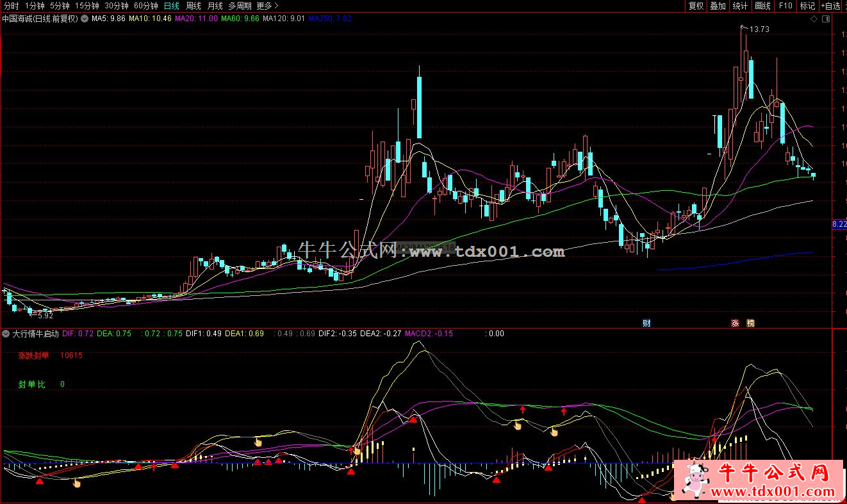
Task: Click the DEA1: 0.69 value
Action: click(244, 334)
